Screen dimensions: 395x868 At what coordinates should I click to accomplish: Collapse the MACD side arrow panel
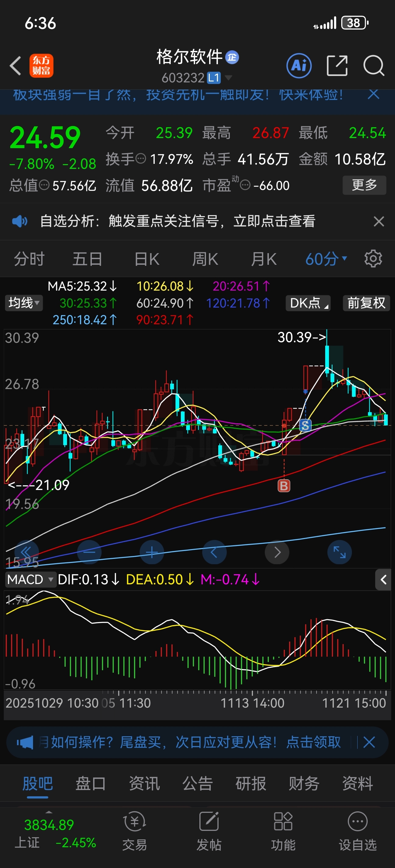click(x=383, y=580)
